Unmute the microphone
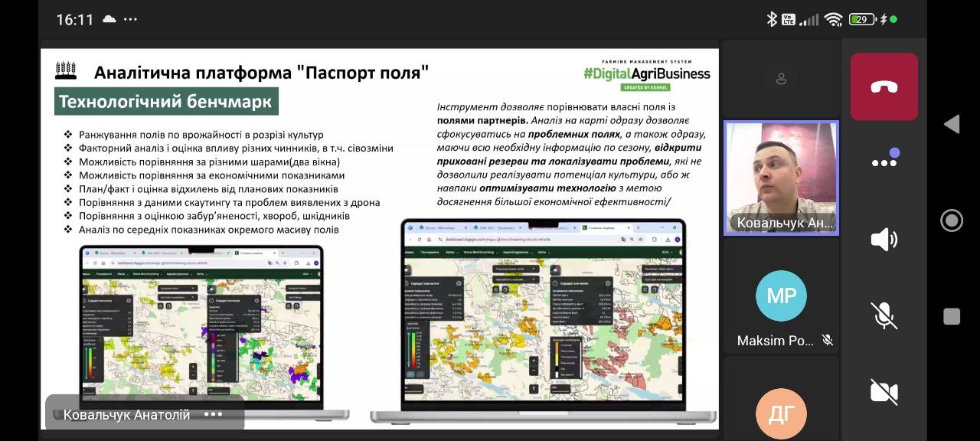 tap(884, 315)
